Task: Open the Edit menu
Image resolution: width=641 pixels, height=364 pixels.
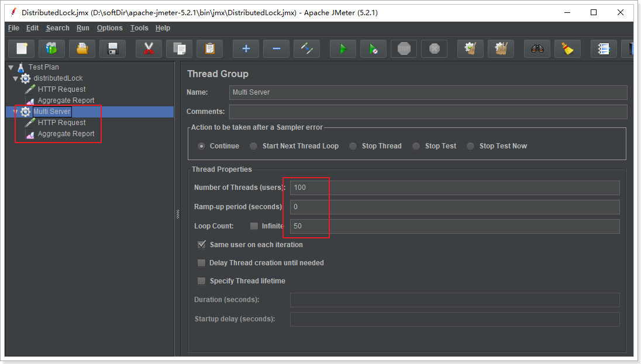Action: tap(32, 28)
